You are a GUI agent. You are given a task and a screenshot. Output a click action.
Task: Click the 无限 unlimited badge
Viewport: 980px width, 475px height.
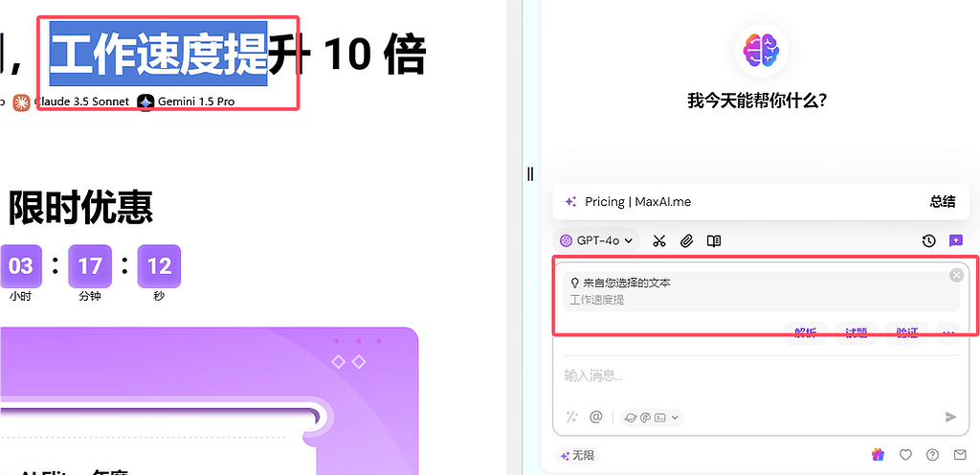[577, 456]
